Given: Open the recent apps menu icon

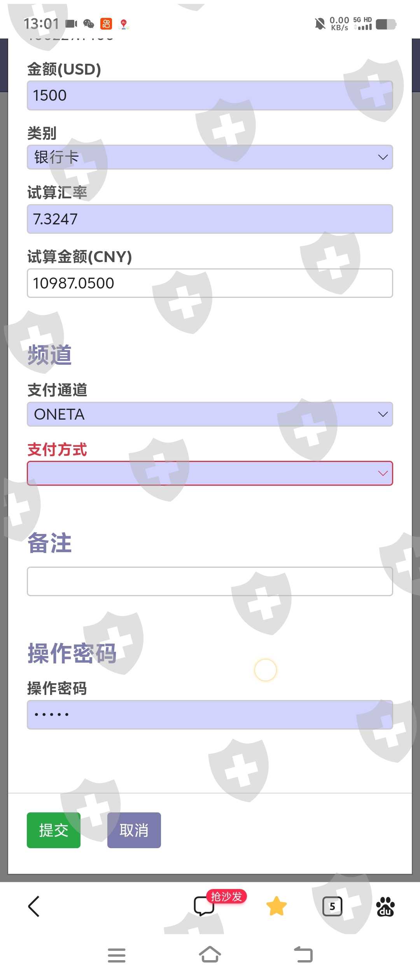Looking at the screenshot, I should click(x=116, y=955).
